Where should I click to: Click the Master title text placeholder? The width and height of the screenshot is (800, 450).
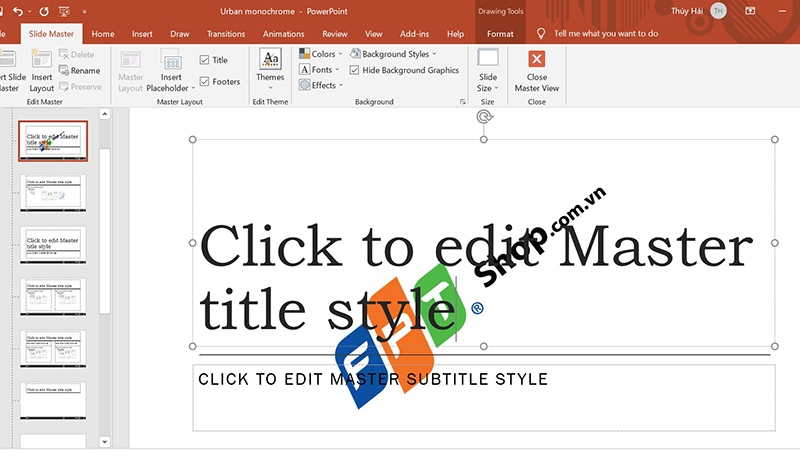tap(483, 243)
